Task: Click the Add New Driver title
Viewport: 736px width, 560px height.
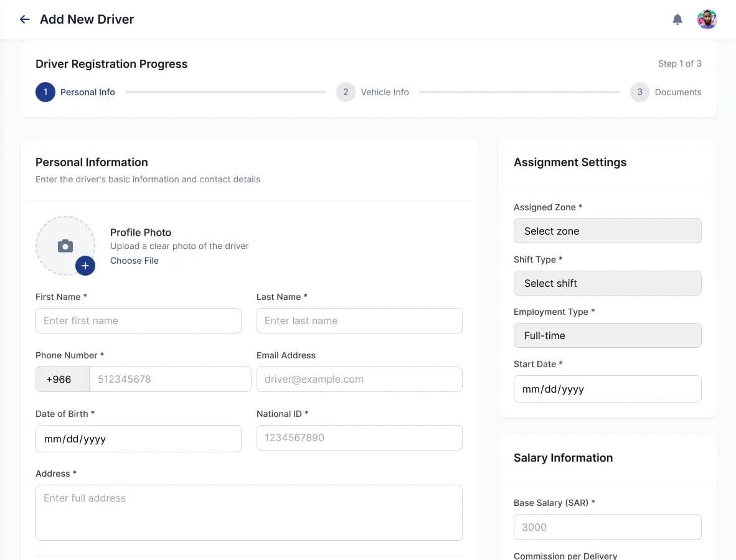Action: [x=87, y=19]
